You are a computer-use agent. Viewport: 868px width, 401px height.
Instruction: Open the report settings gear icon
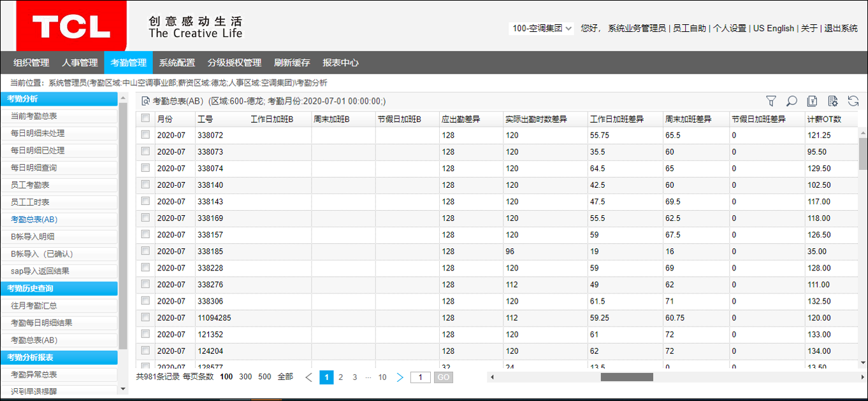832,101
